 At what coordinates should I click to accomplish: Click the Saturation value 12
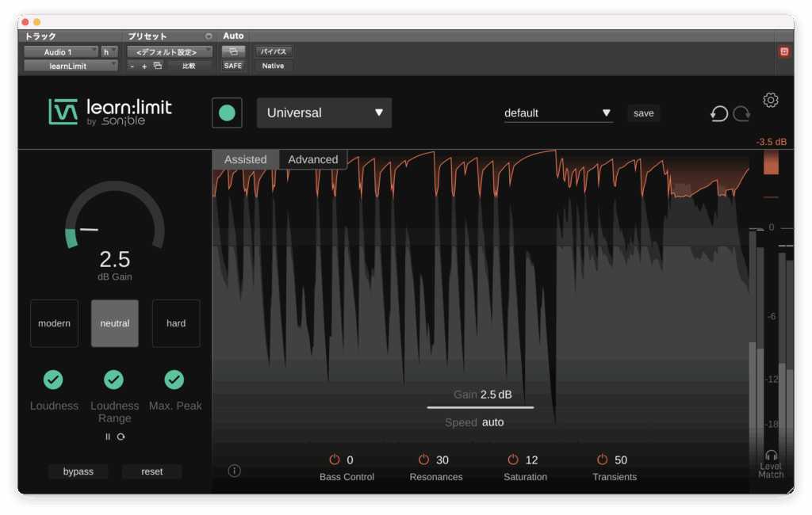pos(531,460)
